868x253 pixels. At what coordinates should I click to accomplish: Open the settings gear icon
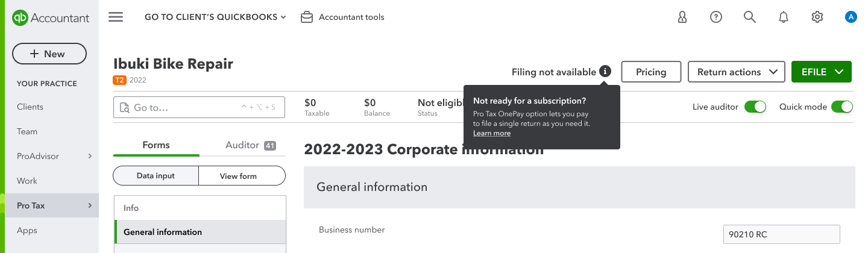817,17
